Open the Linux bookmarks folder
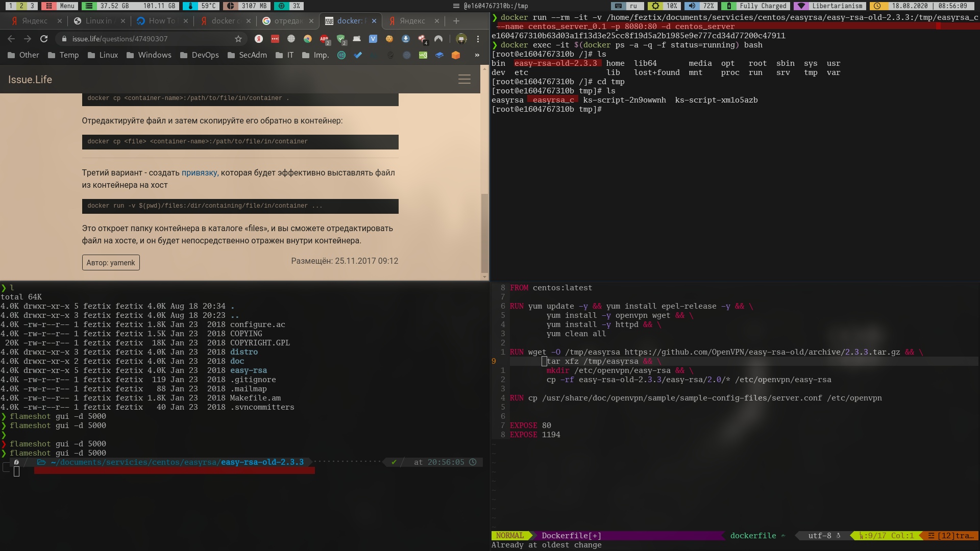Viewport: 980px width, 551px height. pos(103,55)
